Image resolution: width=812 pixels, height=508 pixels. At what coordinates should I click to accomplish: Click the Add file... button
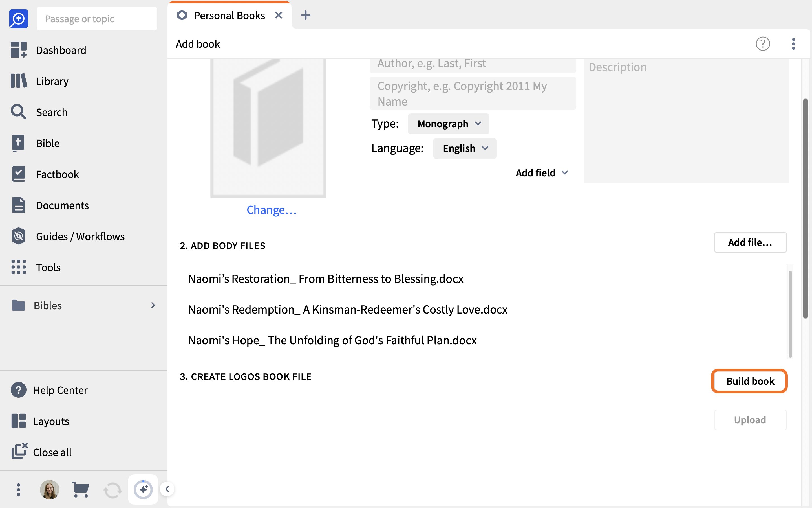(x=750, y=242)
